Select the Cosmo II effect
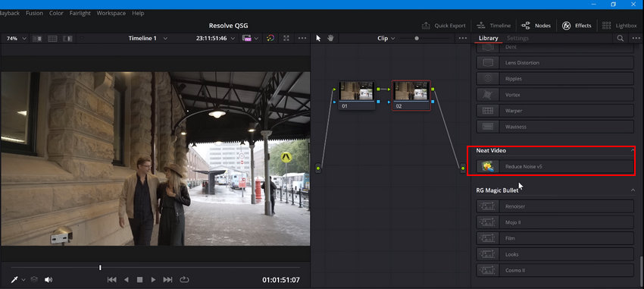This screenshot has width=644, height=289. tap(555, 271)
